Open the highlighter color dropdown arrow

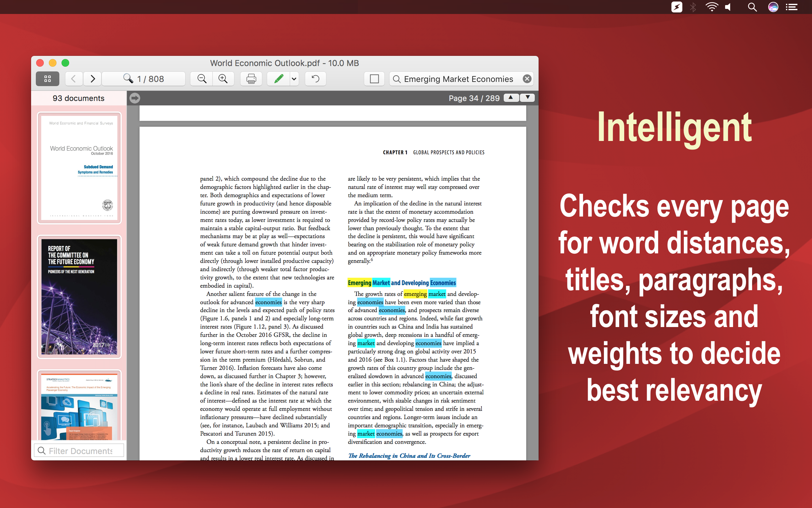click(x=294, y=79)
